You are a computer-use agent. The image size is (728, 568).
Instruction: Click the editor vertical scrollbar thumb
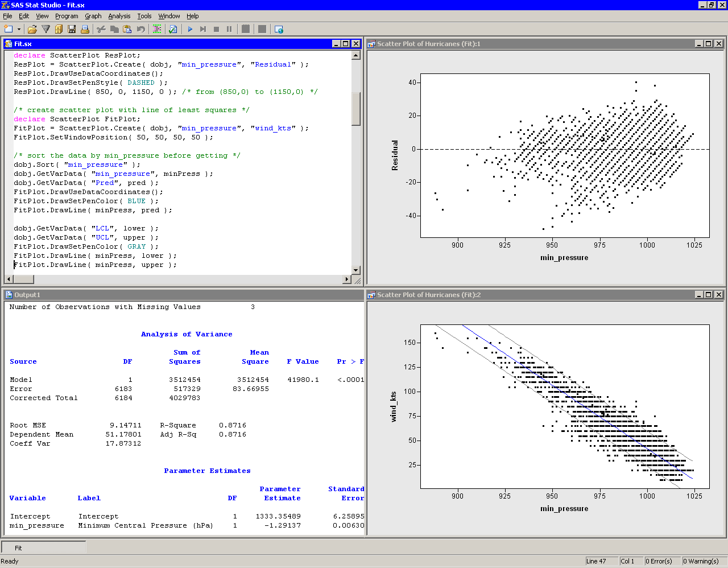click(356, 109)
